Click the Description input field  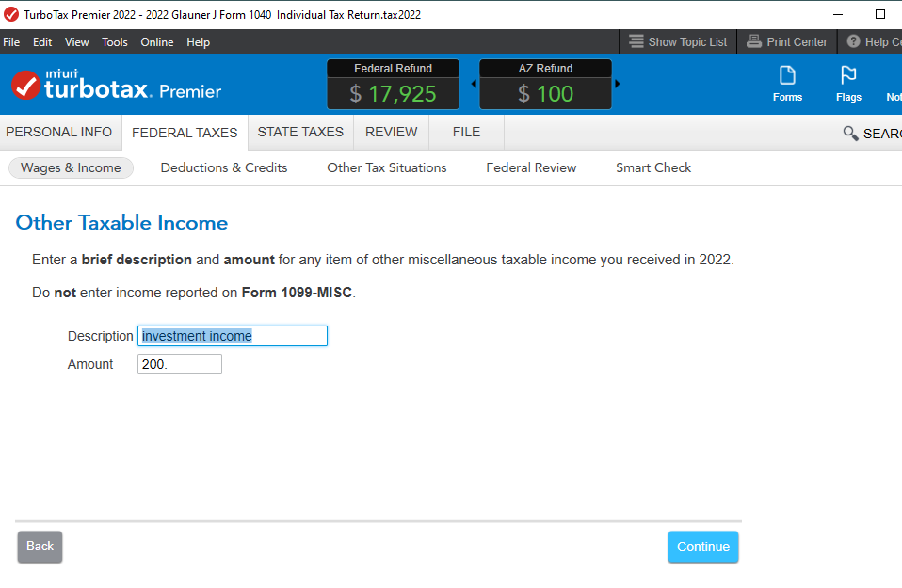click(x=233, y=336)
